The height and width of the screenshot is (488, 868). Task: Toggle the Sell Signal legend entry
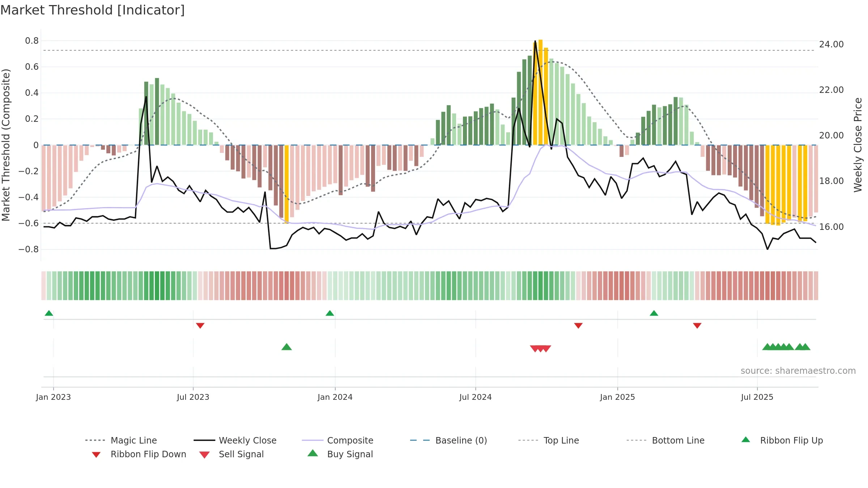(x=231, y=454)
